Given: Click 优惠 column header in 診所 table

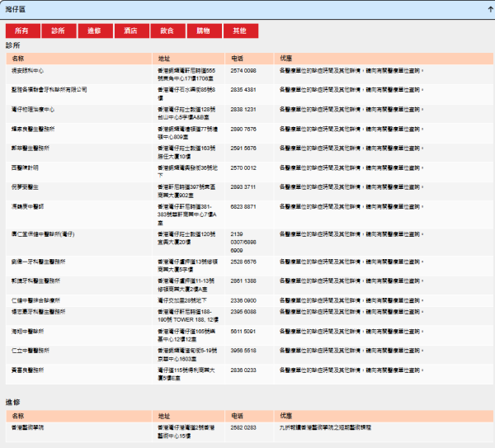Looking at the screenshot, I should coord(285,59).
